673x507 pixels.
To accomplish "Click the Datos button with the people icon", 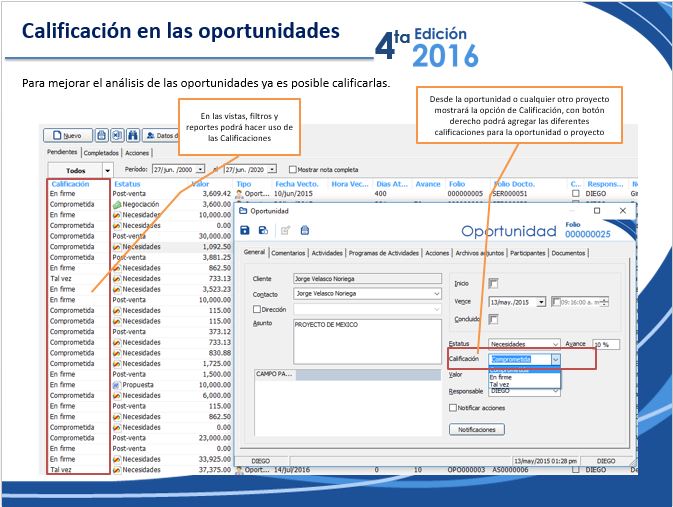I will click(x=161, y=135).
